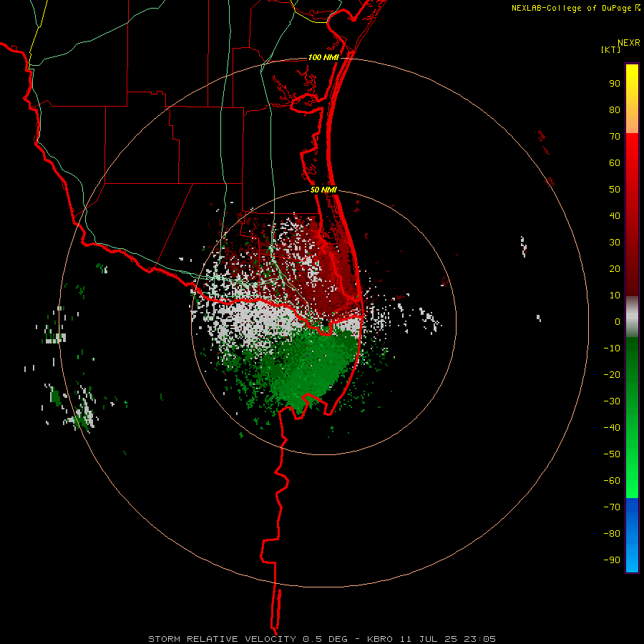This screenshot has height=644, width=644.
Task: Click the 11 JUL 25 date in the caption
Action: click(429, 639)
